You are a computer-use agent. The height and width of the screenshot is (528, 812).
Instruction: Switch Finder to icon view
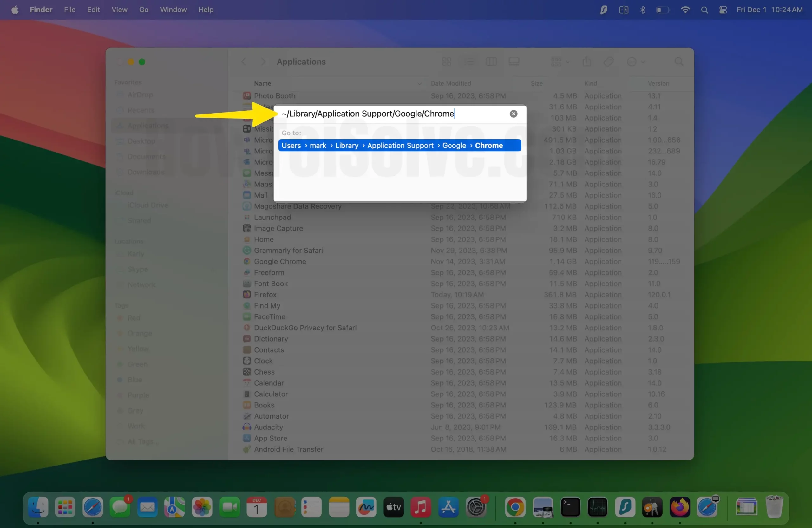[x=446, y=62]
